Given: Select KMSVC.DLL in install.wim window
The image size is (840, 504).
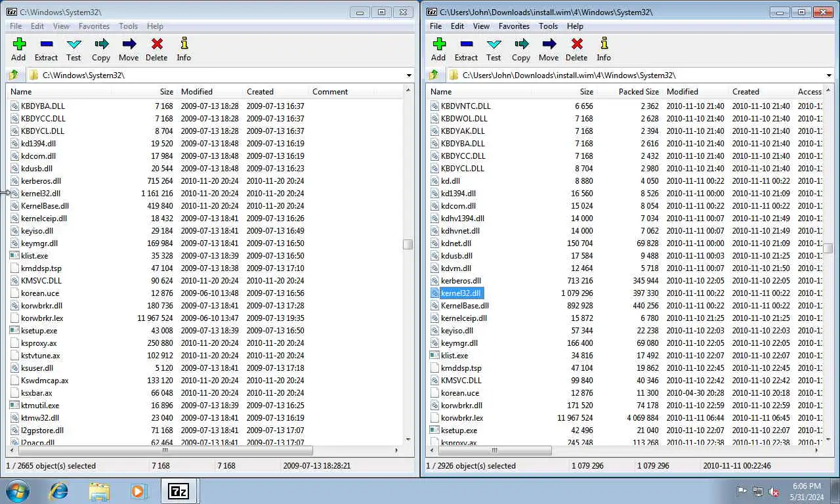Looking at the screenshot, I should coord(461,381).
